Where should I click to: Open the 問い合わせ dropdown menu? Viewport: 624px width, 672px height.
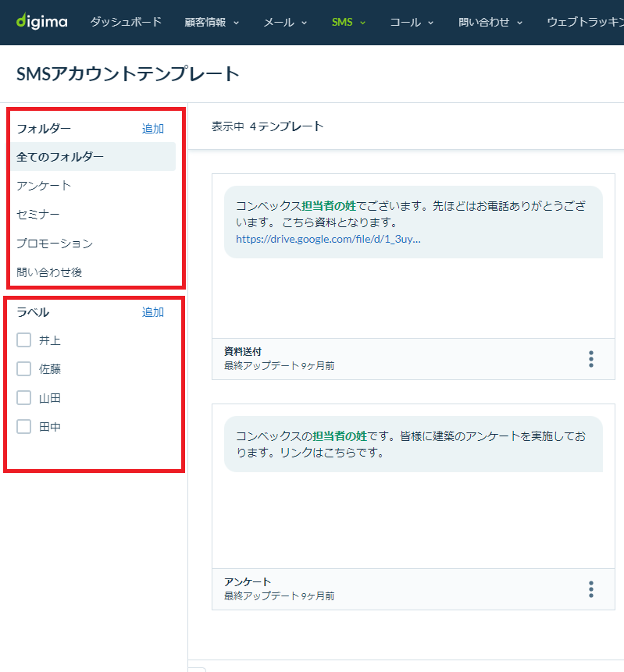click(x=490, y=23)
